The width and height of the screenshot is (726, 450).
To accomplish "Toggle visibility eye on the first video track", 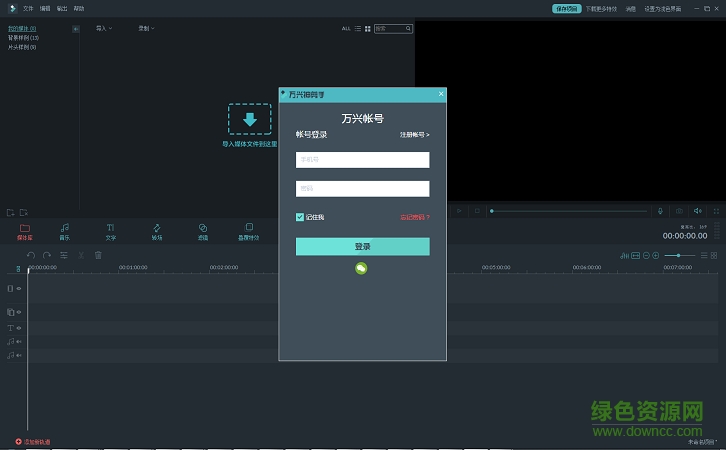I will pos(18,289).
